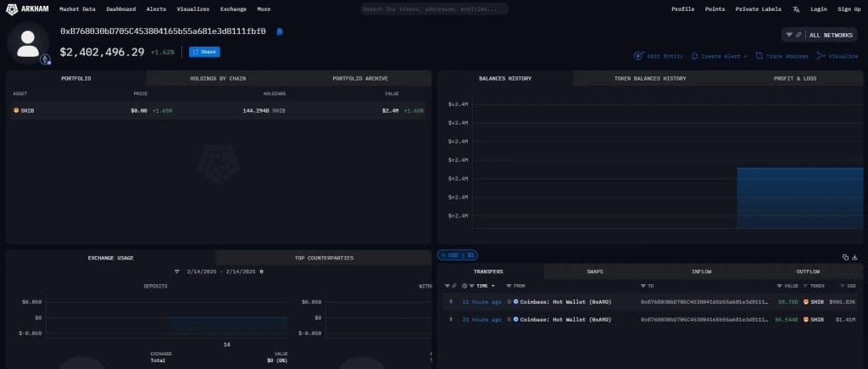The width and height of the screenshot is (868, 369).
Task: Switch to the Token Balances History tab
Action: (650, 78)
